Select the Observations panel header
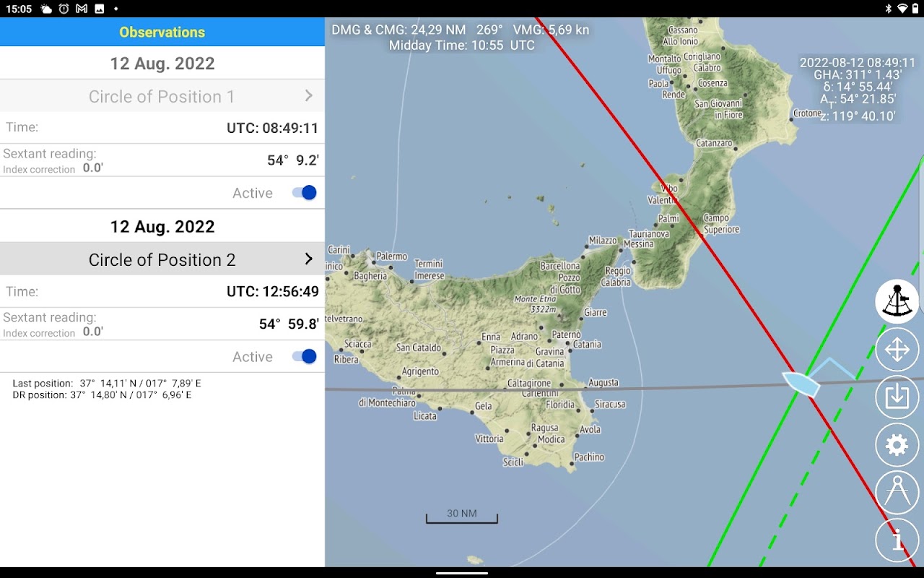 pyautogui.click(x=162, y=32)
